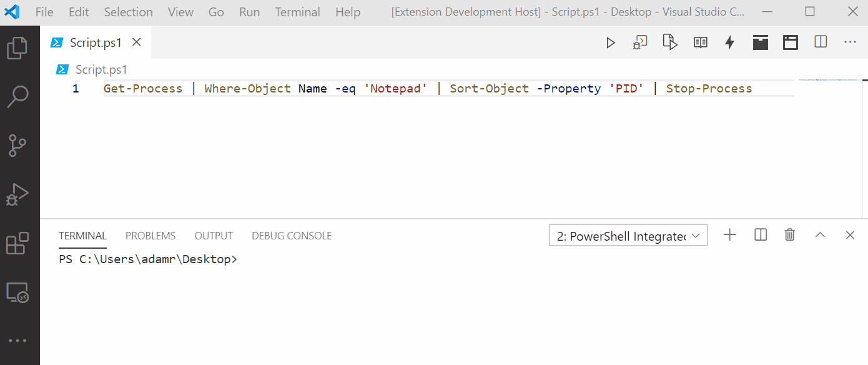Open the File menu
Viewport: 868px width, 365px height.
(x=44, y=12)
